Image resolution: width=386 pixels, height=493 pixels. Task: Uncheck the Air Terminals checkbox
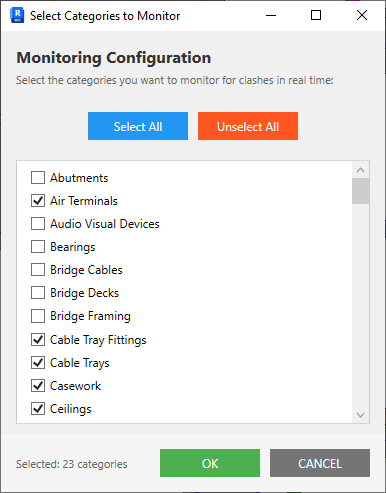point(38,201)
